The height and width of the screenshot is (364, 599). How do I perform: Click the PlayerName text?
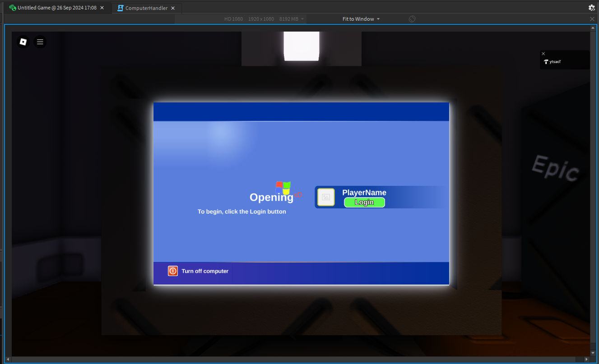pyautogui.click(x=364, y=193)
